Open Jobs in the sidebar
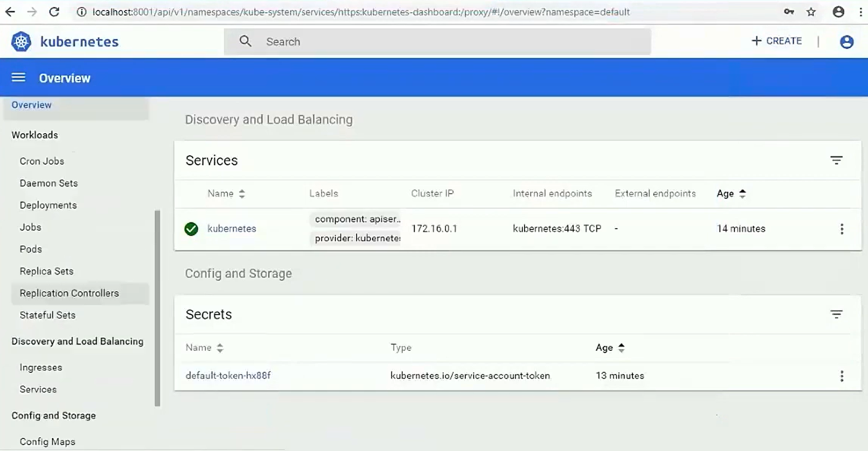868x451 pixels. 30,227
